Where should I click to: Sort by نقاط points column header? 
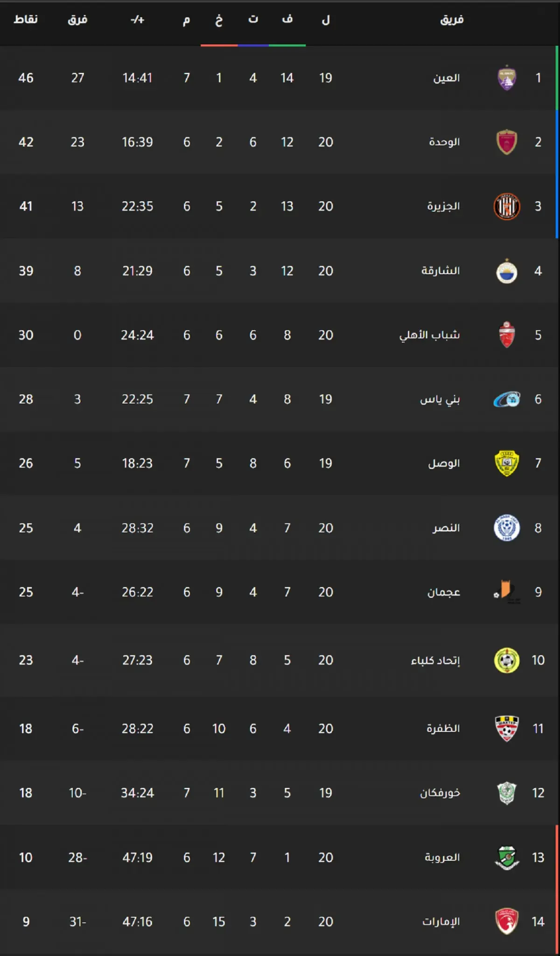(26, 19)
